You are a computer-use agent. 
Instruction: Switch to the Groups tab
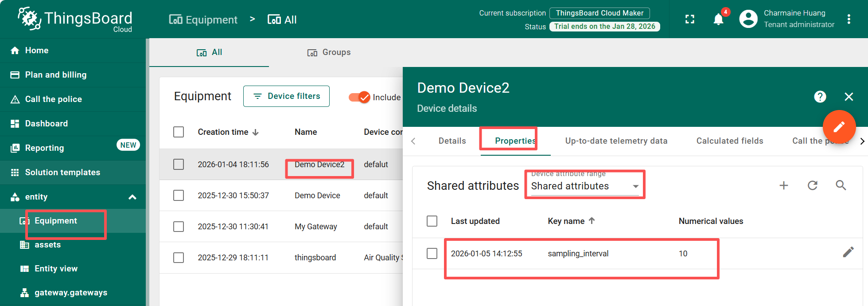[x=329, y=52]
